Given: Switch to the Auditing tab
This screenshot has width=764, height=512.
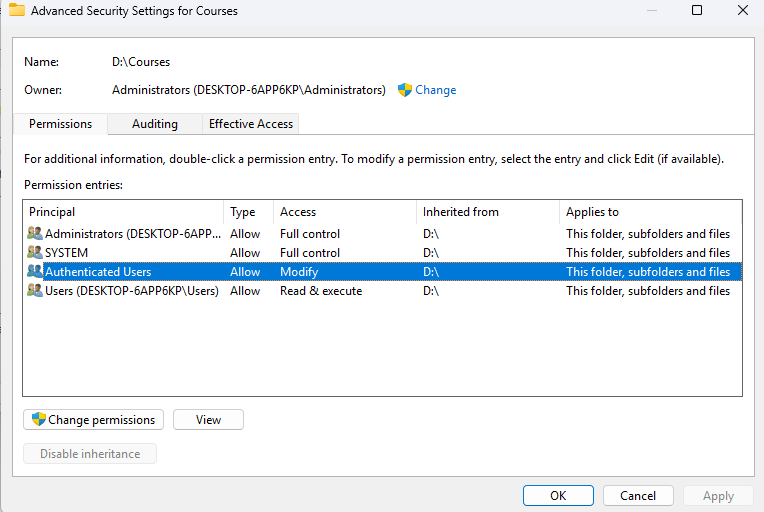Looking at the screenshot, I should pyautogui.click(x=155, y=124).
